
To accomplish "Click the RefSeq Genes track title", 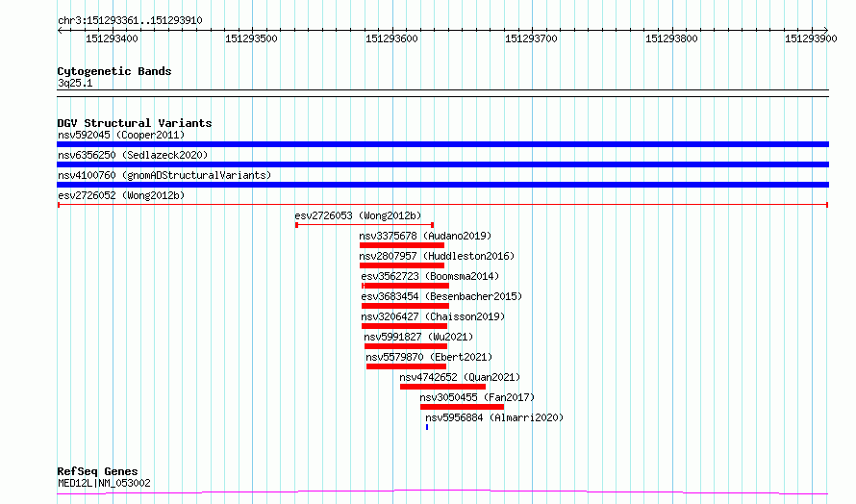I will click(98, 471).
